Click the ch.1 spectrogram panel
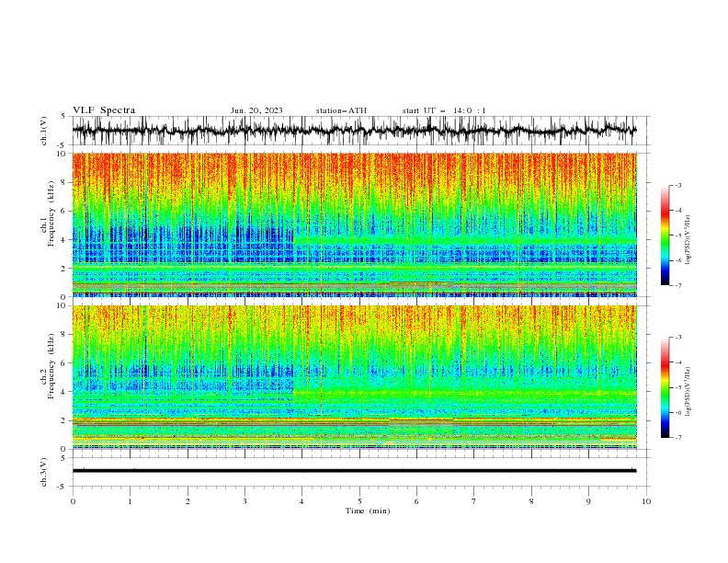728x563 pixels. [354, 224]
